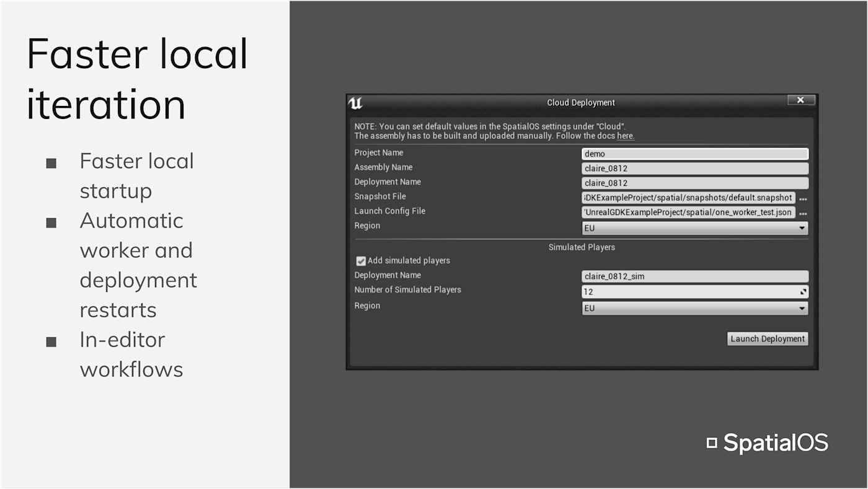Browse for Launch Config File with ellipsis button
This screenshot has width=868, height=489.
click(x=803, y=214)
